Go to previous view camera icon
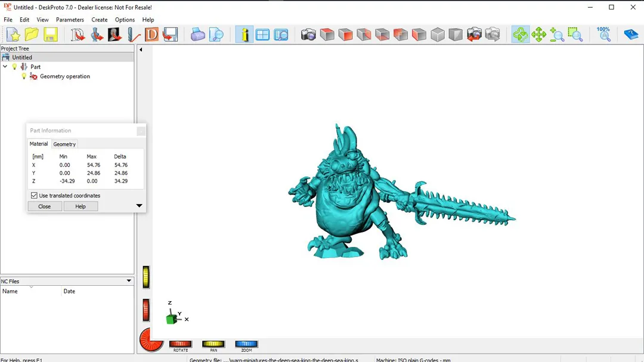This screenshot has width=644, height=362. [474, 35]
